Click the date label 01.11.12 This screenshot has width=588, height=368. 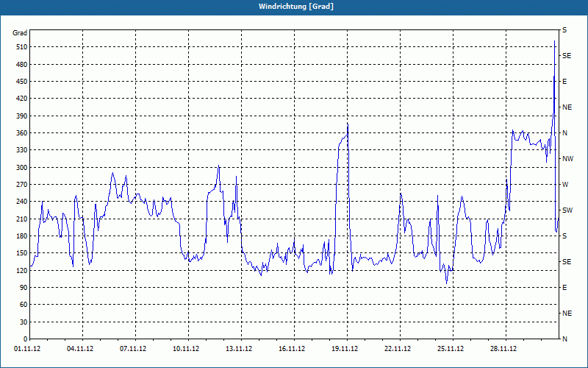coord(27,349)
